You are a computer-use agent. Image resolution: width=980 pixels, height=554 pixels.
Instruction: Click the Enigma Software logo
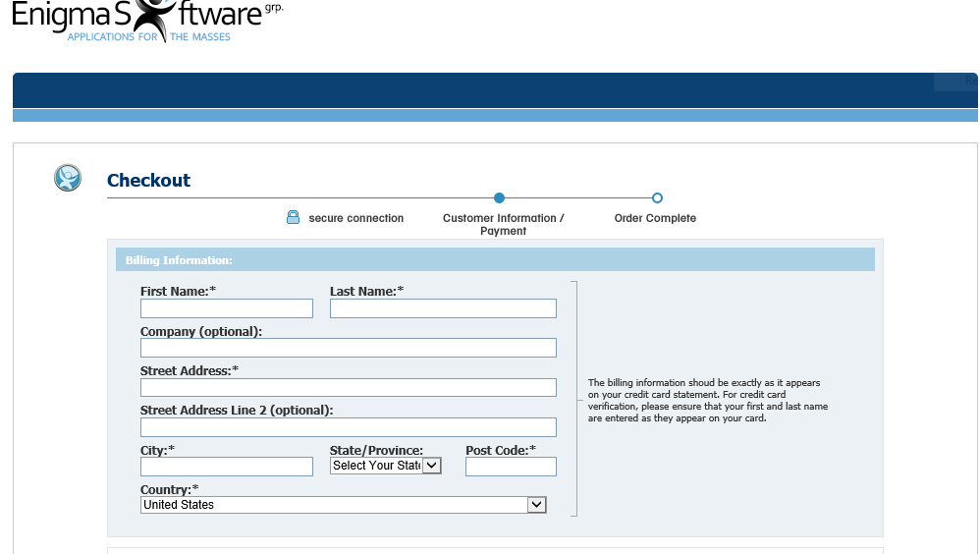coord(147,22)
